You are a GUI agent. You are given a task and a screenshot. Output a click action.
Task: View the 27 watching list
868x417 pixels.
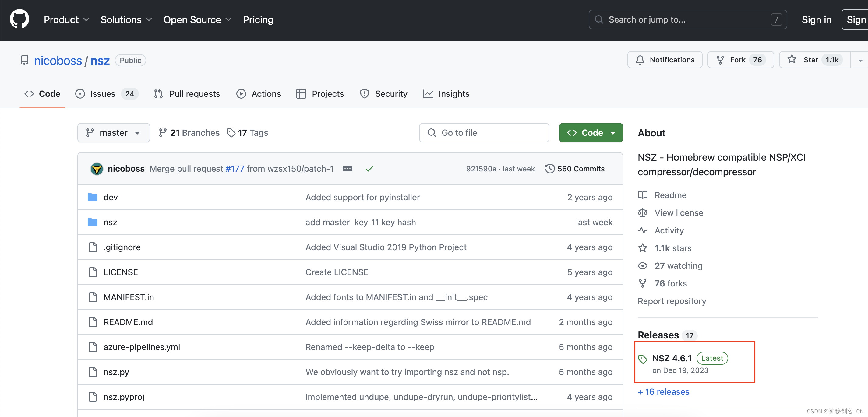(x=670, y=266)
